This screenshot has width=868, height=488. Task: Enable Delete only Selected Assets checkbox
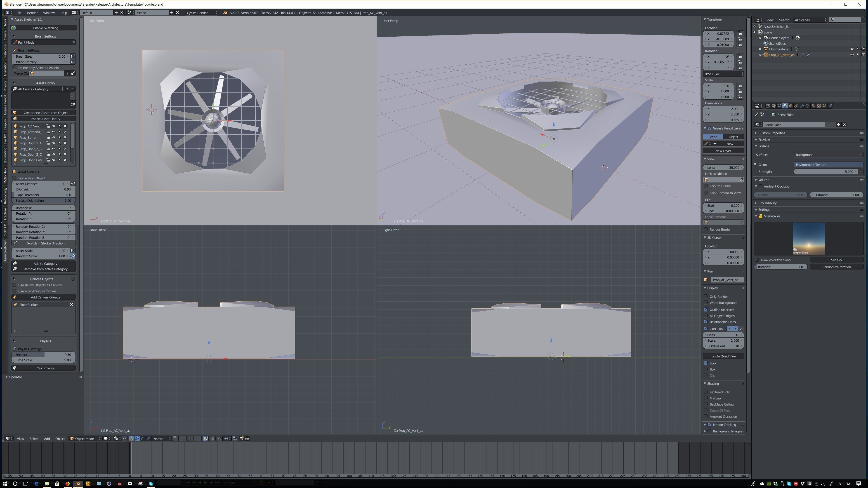[14, 68]
